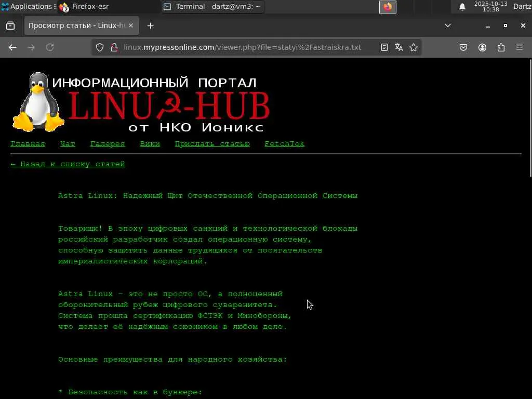Click the LINUX-HUB red logo text
532x399 pixels.
click(169, 105)
